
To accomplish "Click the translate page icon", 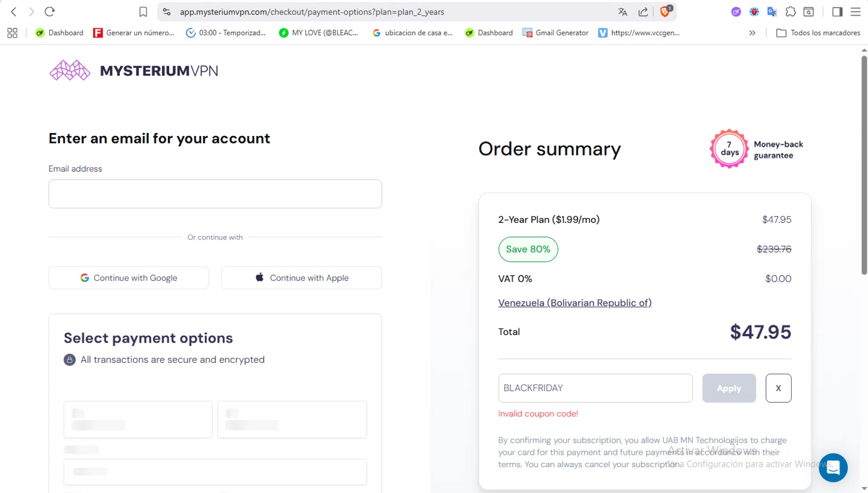I will tap(623, 12).
